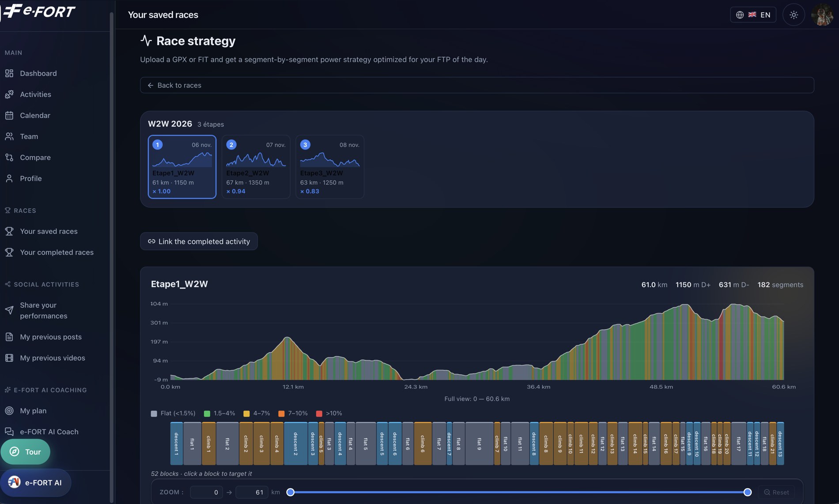The image size is (839, 504).
Task: Click the left zoom slider handle
Action: [290, 493]
